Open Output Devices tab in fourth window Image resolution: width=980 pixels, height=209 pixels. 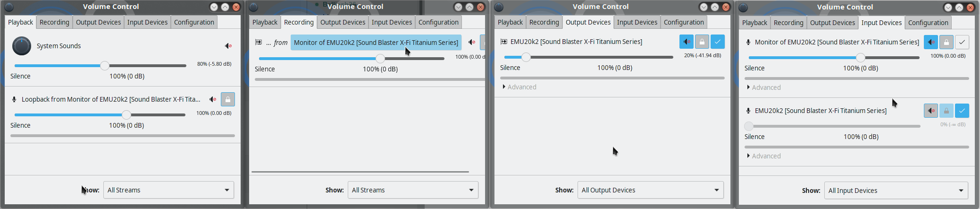pyautogui.click(x=833, y=23)
